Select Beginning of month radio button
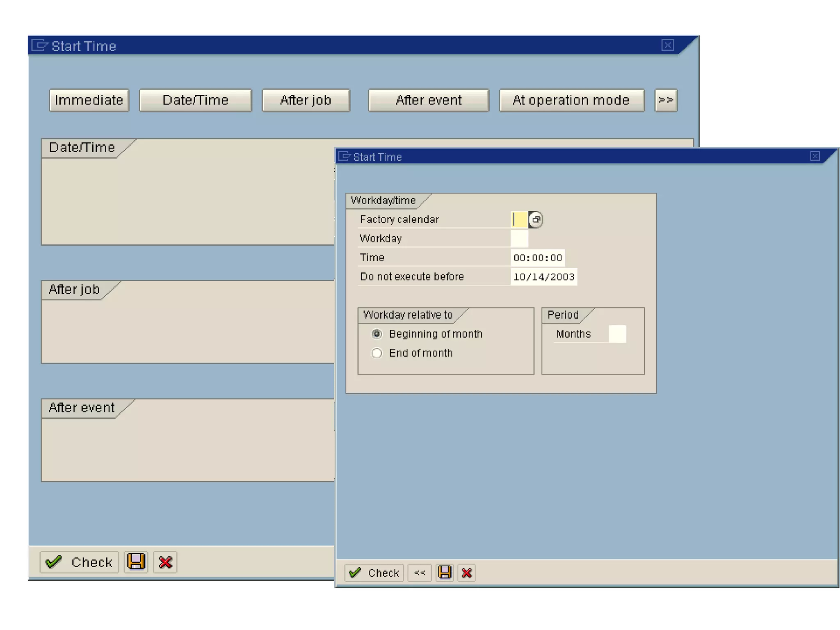 [377, 334]
